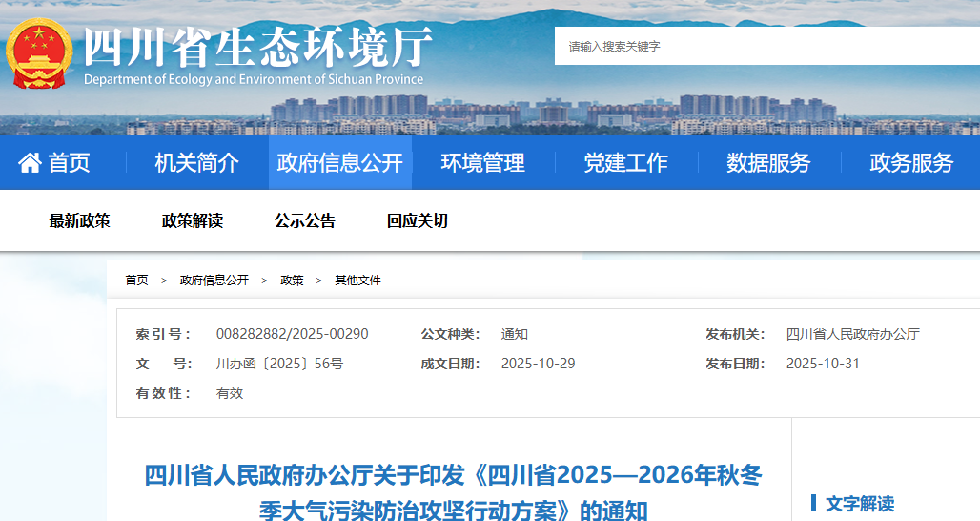Viewport: 980px width, 521px height.
Task: Open the 机关简介 menu item
Action: click(197, 163)
